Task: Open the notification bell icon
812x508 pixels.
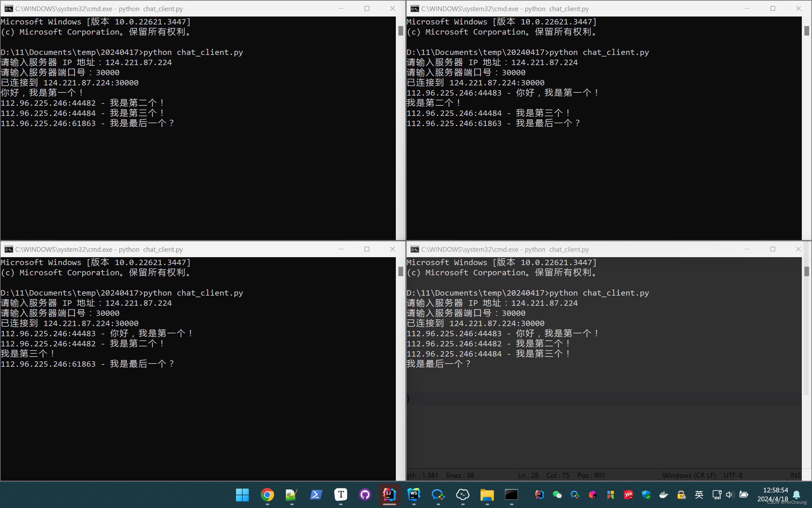Action: (796, 495)
